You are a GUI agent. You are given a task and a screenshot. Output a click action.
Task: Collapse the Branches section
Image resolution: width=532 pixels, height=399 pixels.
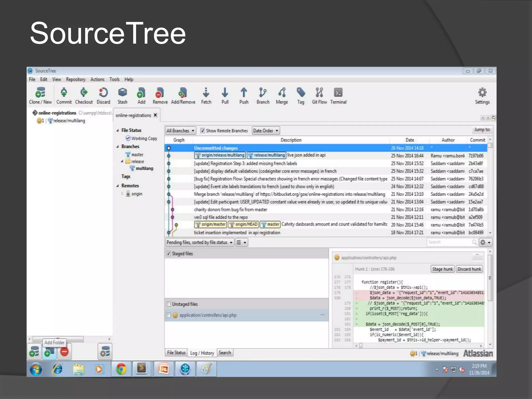[x=118, y=147]
